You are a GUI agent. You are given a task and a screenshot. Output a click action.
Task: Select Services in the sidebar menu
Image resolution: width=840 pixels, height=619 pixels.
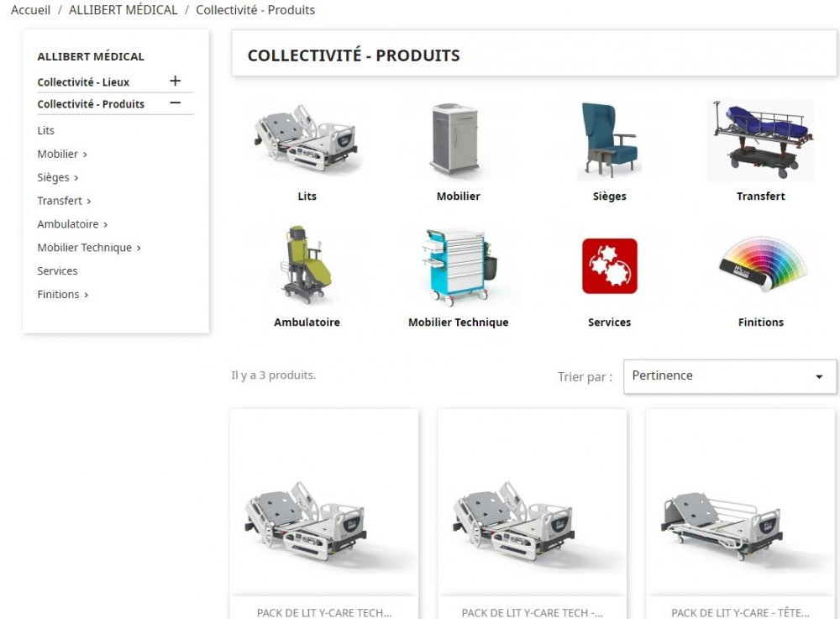coord(57,270)
